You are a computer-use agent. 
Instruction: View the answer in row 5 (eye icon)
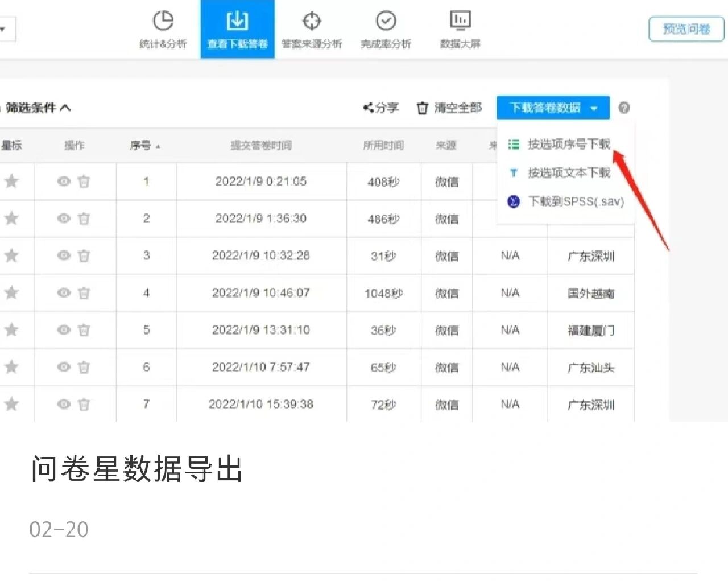(64, 329)
